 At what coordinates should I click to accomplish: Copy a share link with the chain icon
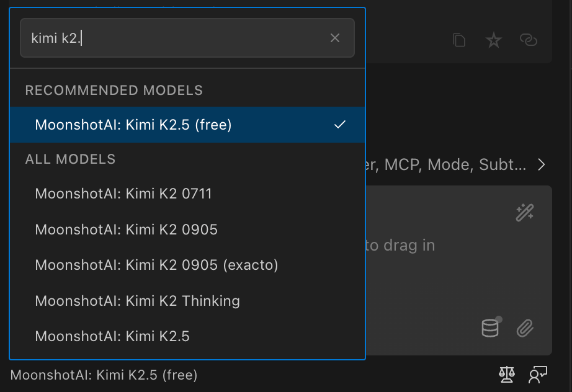point(529,40)
